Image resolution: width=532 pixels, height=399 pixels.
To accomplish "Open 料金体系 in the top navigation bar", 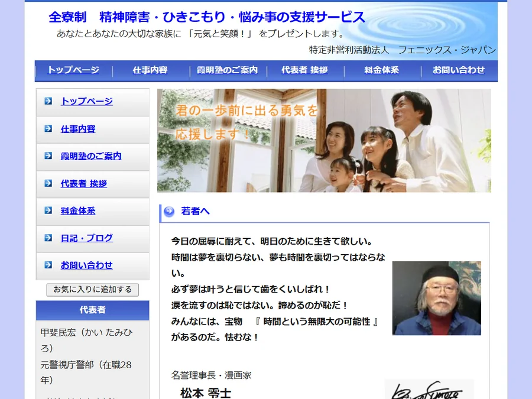I will [381, 70].
